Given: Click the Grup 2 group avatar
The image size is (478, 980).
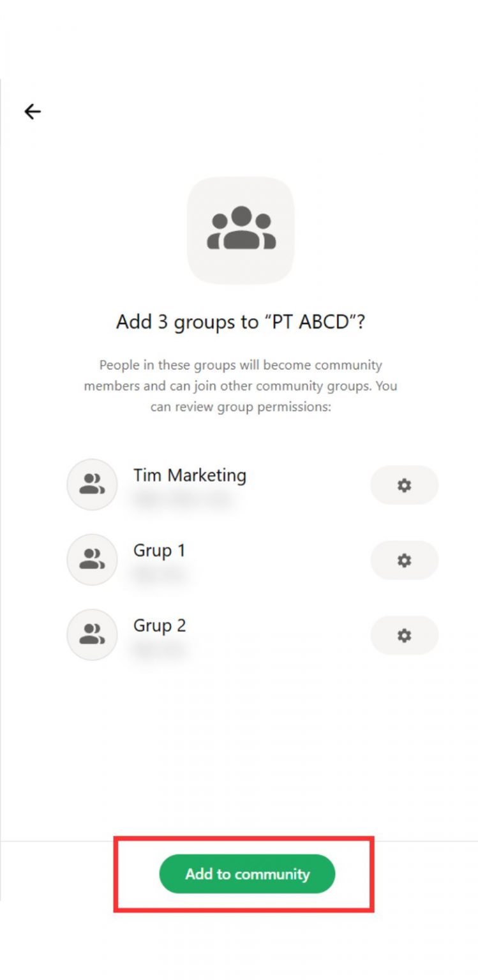Looking at the screenshot, I should [x=92, y=635].
